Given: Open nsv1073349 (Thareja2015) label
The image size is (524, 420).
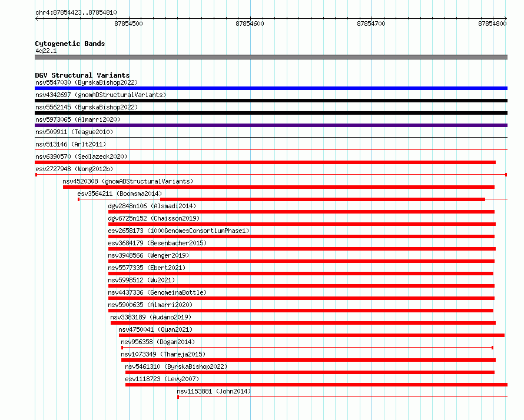Looking at the screenshot, I should [x=163, y=354].
